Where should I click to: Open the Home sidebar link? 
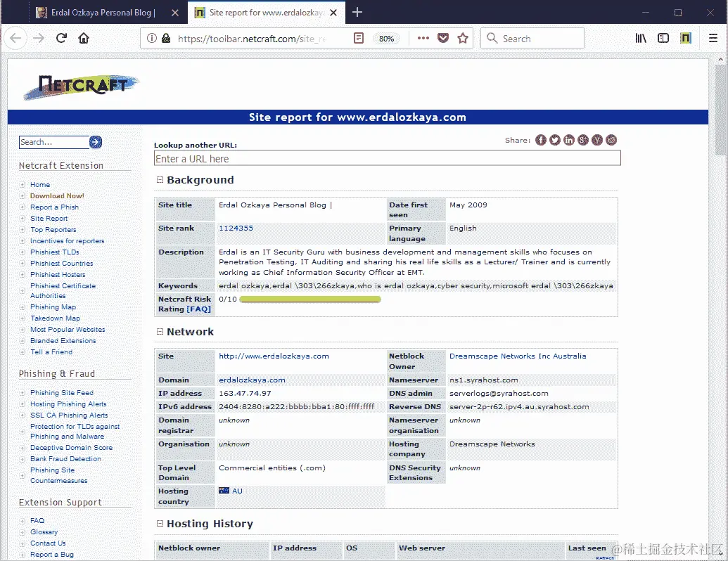40,185
